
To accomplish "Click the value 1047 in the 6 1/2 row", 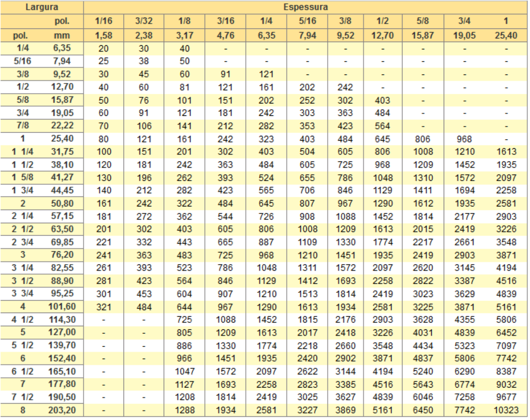I will point(185,372).
